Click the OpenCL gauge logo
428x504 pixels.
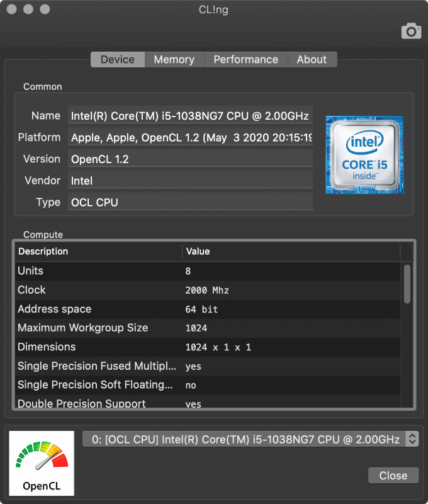(x=42, y=463)
